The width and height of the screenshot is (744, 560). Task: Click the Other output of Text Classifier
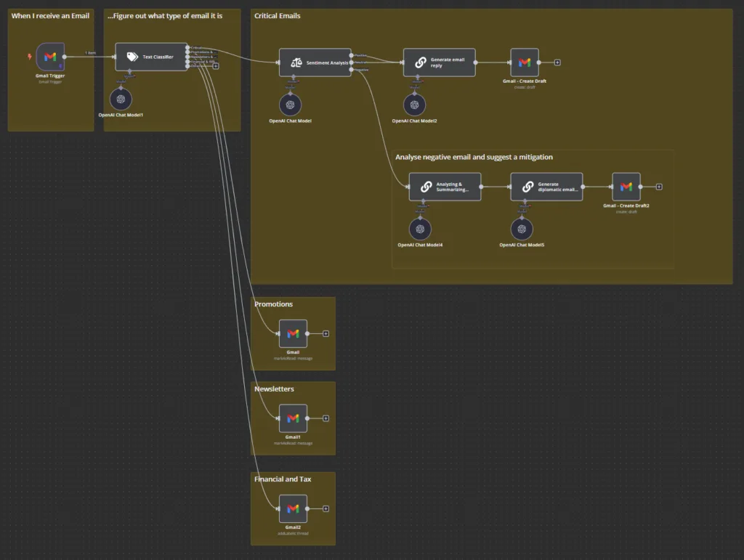pyautogui.click(x=188, y=66)
